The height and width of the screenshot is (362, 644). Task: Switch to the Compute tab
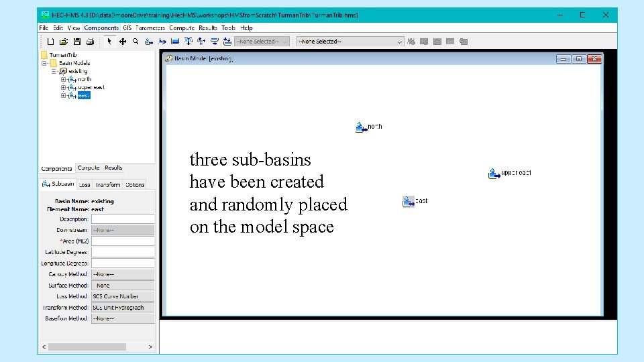(89, 168)
